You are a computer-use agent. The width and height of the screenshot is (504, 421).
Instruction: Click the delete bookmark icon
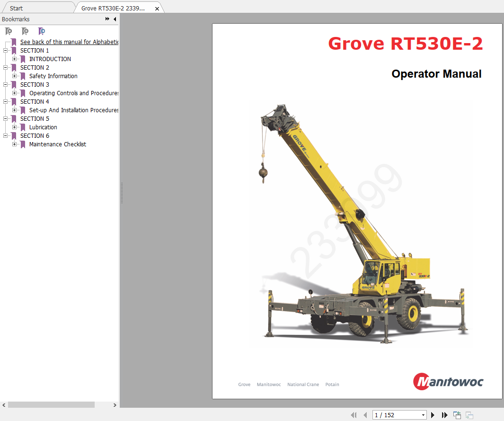[9, 31]
